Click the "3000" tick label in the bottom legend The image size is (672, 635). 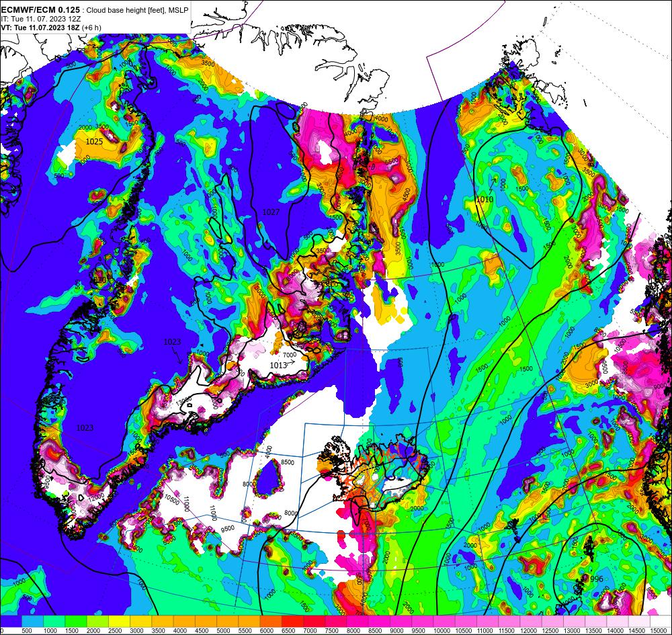pyautogui.click(x=136, y=631)
